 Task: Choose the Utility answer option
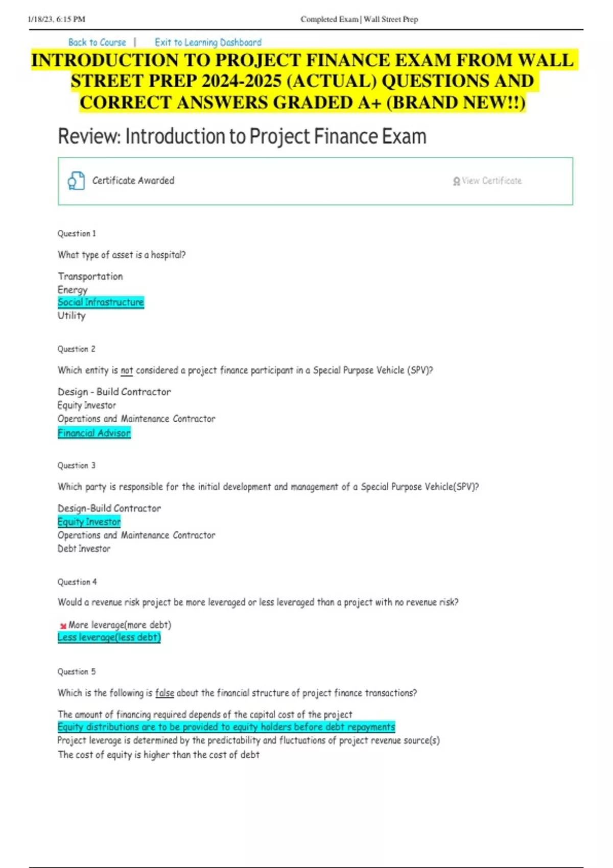(72, 316)
